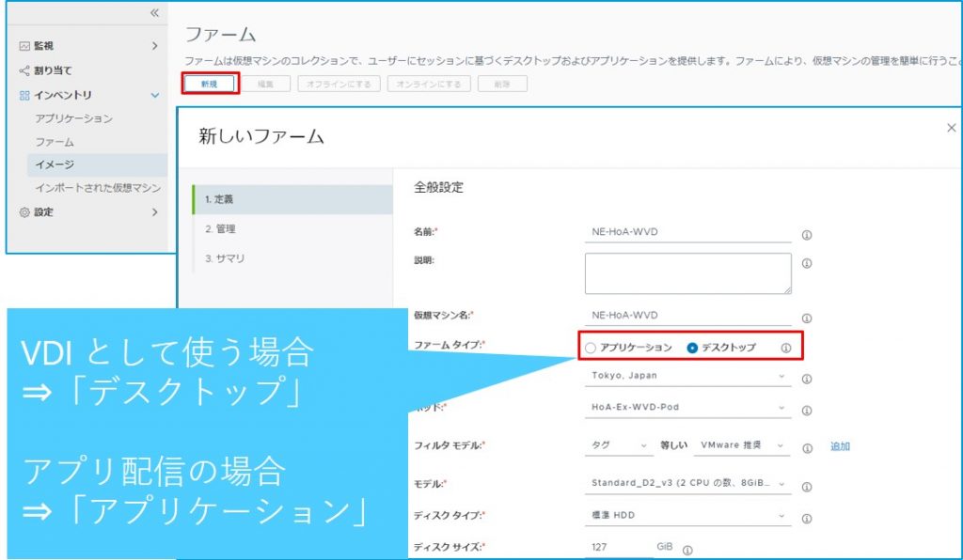The image size is (963, 560).
Task: Click the オフラインにする button
Action: pos(339,84)
